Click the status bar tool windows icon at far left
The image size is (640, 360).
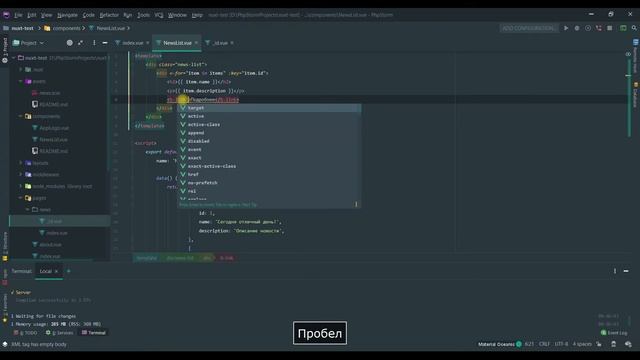coord(5,344)
